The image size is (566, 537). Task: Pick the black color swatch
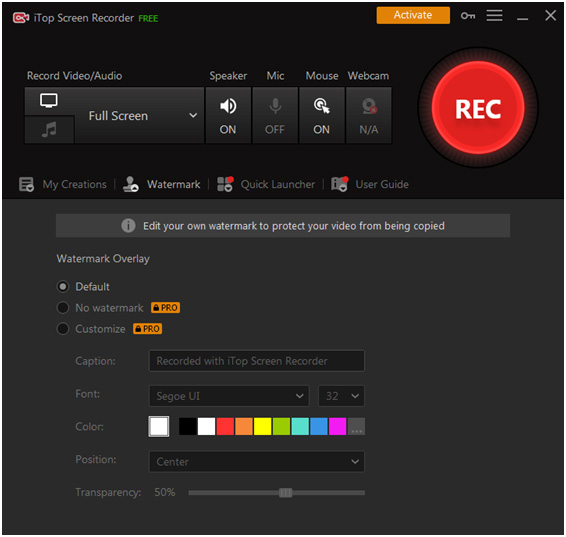pos(188,427)
